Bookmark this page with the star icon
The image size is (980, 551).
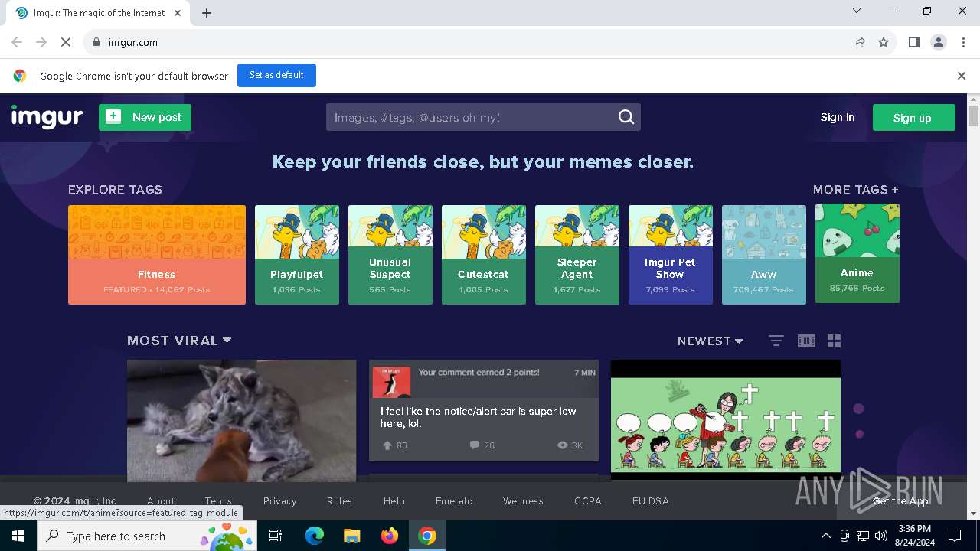click(x=884, y=42)
